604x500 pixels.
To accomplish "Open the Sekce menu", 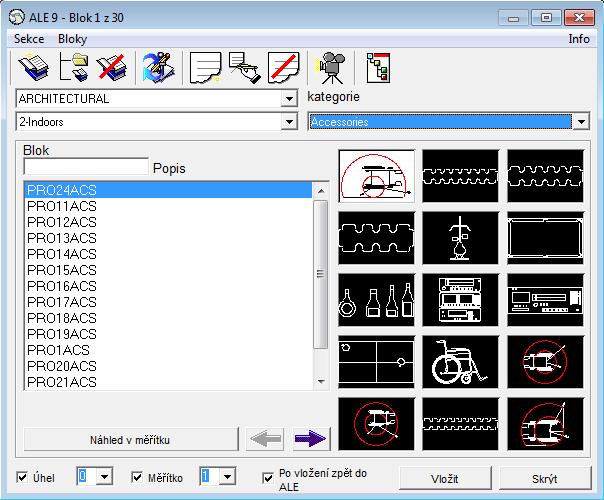I will (x=29, y=39).
